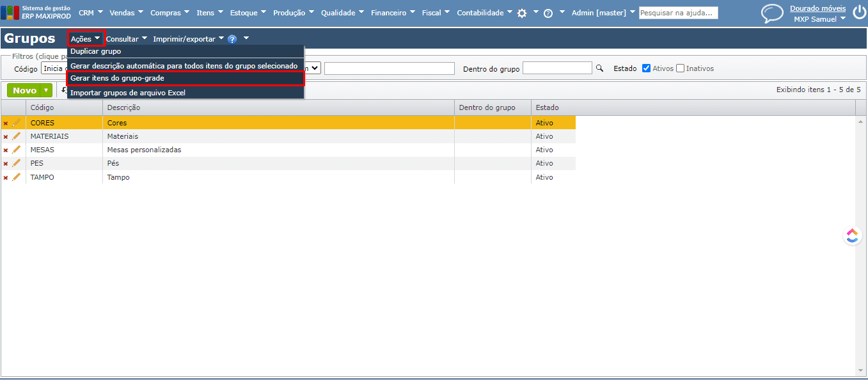Select the Mesas personalizadas description cell
The height and width of the screenshot is (380, 868).
[x=278, y=150]
